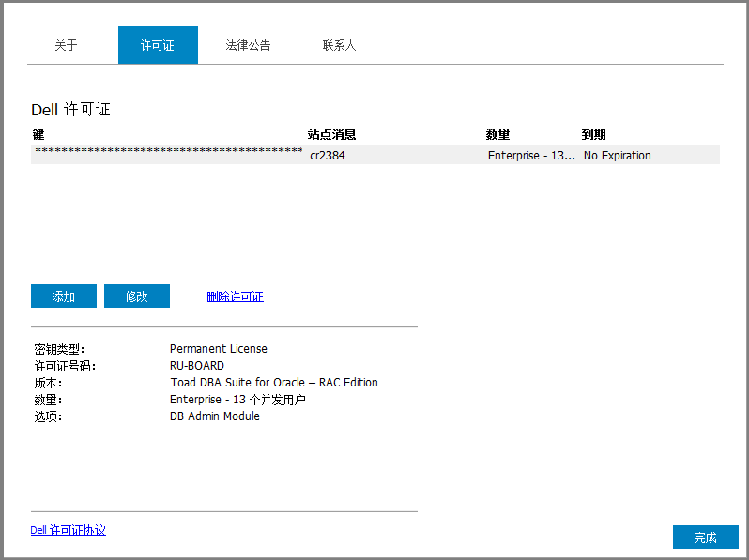
Task: Click the 添加 button
Action: tap(64, 296)
